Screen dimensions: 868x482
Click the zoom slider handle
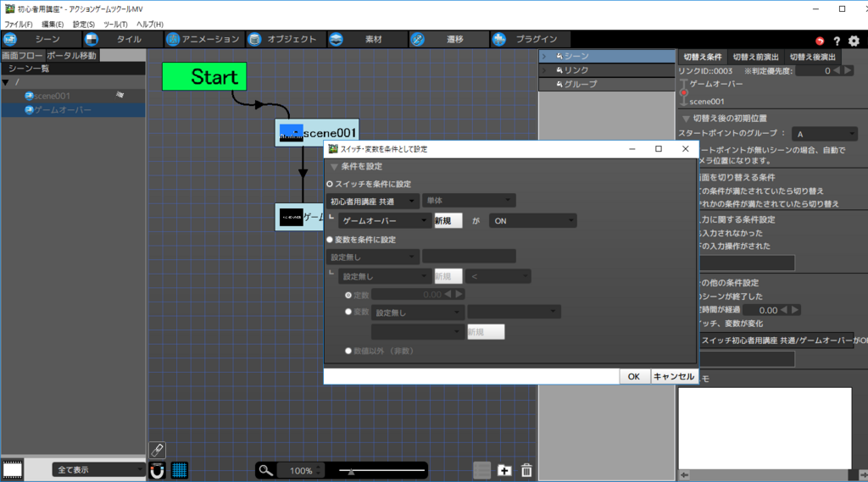(x=351, y=471)
